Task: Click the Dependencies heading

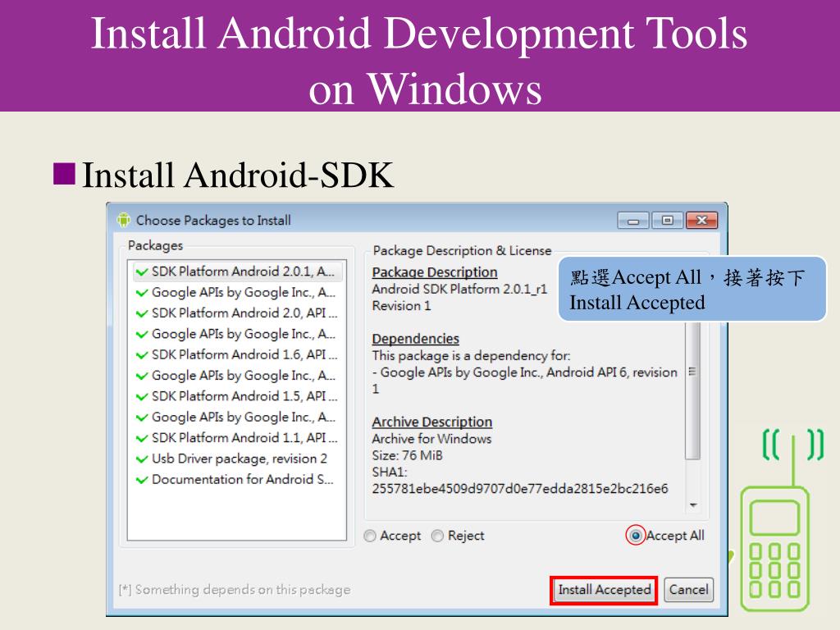Action: (415, 339)
